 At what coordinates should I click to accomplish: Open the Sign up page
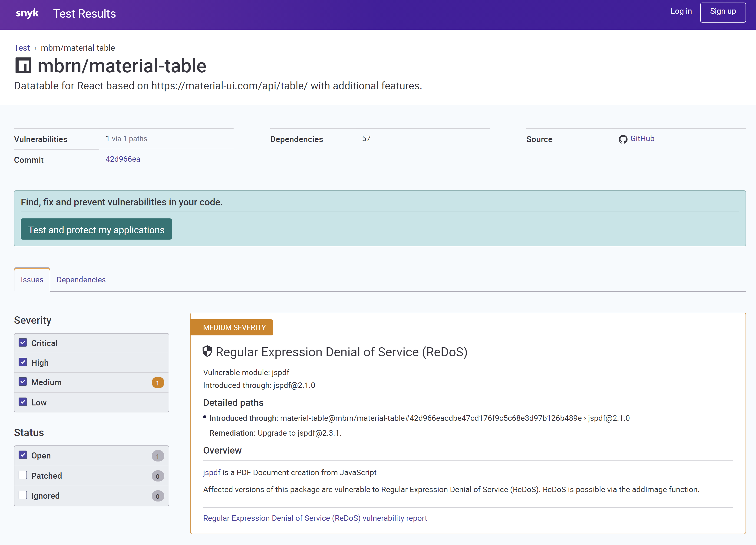coord(723,12)
